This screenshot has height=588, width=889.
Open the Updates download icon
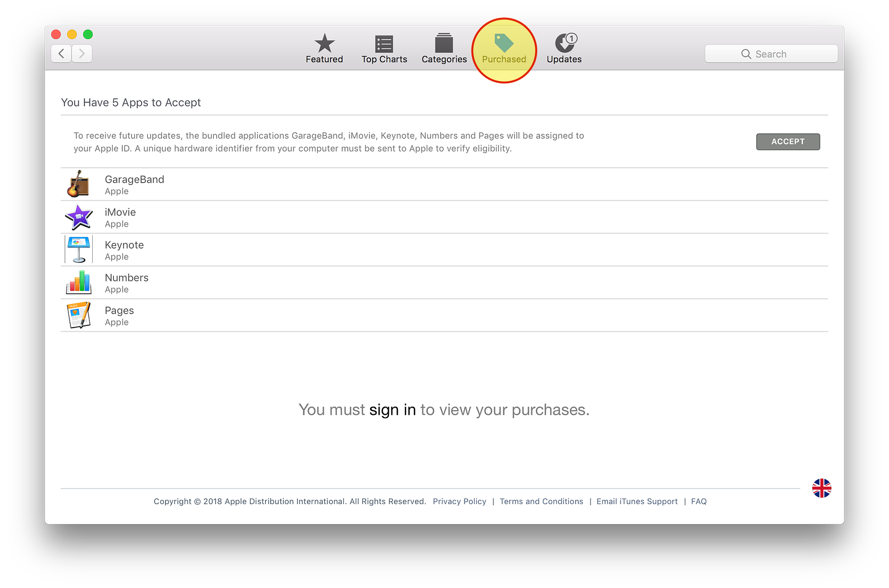(565, 43)
